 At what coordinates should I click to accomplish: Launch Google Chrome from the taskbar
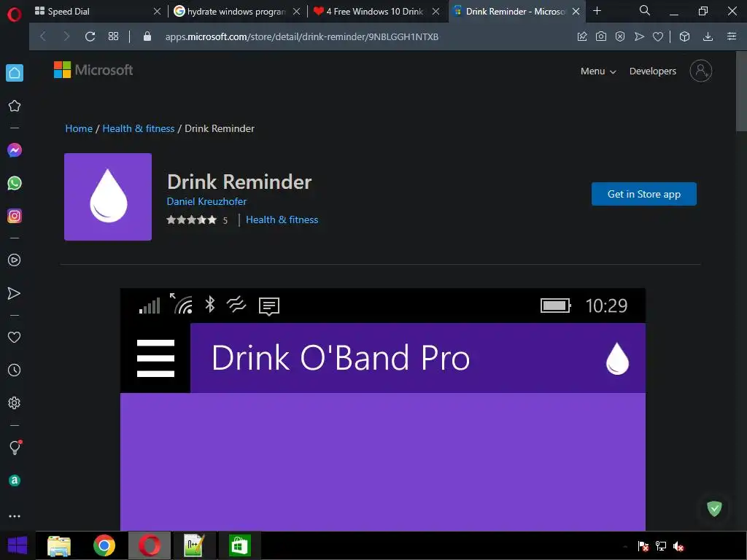[104, 545]
